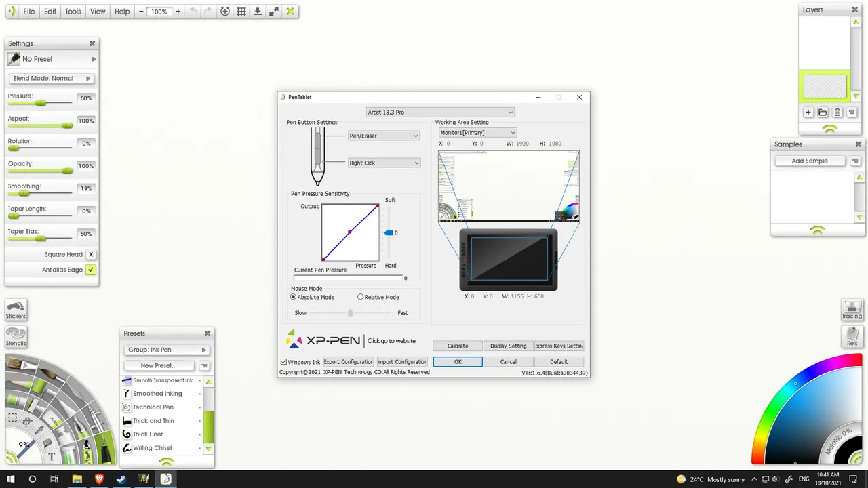This screenshot has width=868, height=488.
Task: Click the New Preset... button
Action: point(158,366)
